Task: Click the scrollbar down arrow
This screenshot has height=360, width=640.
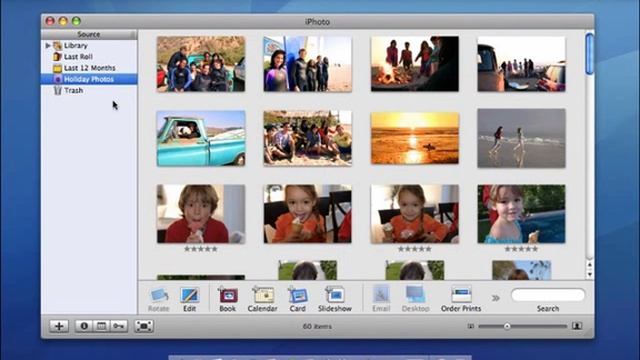Action: coord(589,275)
